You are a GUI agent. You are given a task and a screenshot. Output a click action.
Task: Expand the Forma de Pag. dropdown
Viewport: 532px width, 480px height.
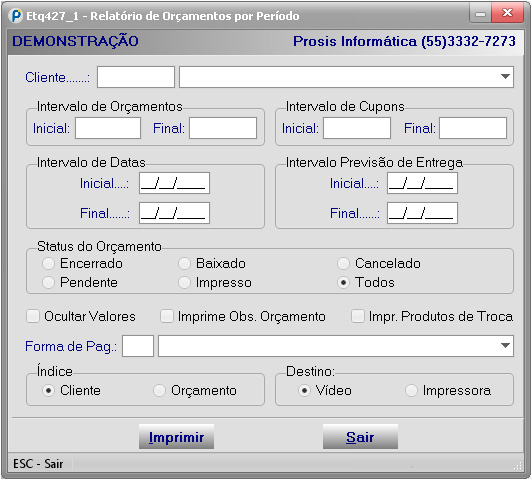tap(505, 346)
